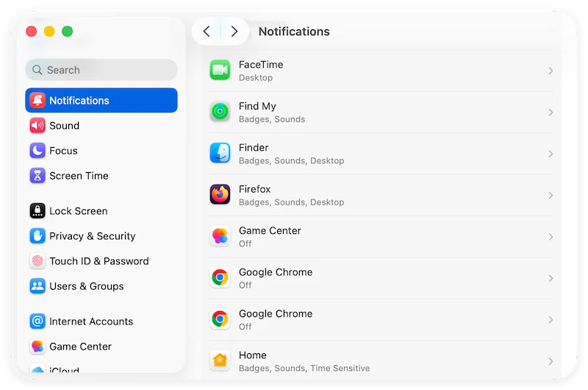The height and width of the screenshot is (390, 588).
Task: Click the Game Center app icon in list
Action: click(x=220, y=236)
